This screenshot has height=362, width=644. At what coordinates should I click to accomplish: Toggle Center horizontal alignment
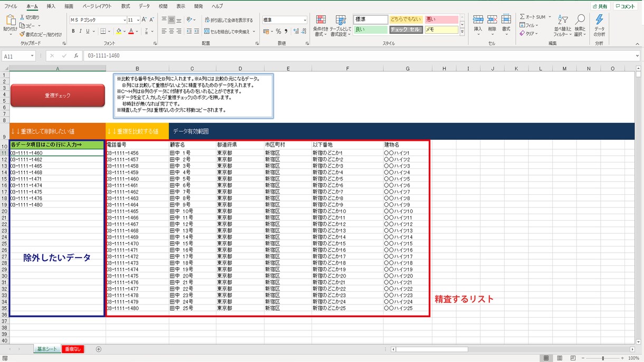172,32
